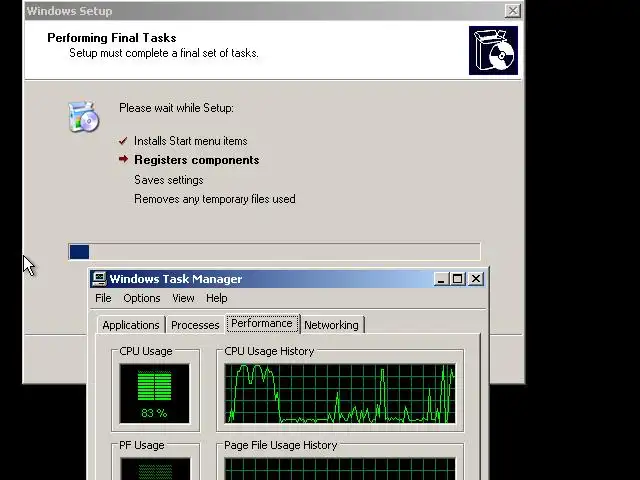Click the red checkmark next to Installs Start menu
The width and height of the screenshot is (640, 480).
pos(122,141)
